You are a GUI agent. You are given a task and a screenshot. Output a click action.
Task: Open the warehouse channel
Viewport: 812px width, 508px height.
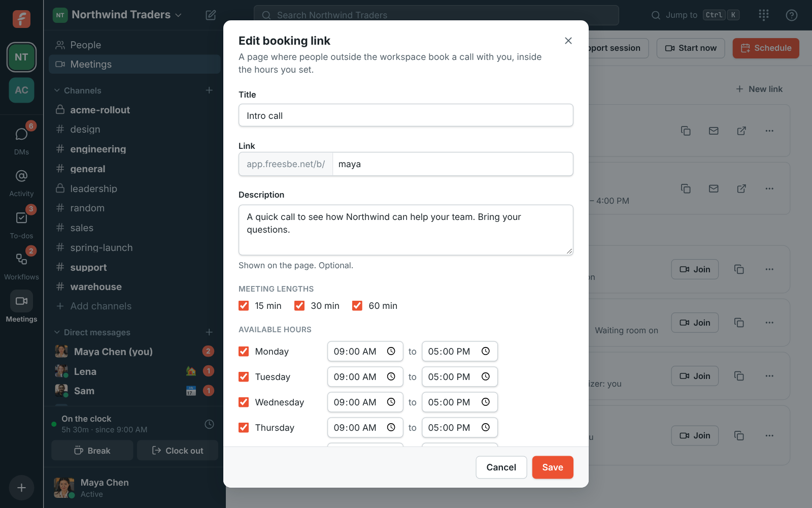click(134, 287)
